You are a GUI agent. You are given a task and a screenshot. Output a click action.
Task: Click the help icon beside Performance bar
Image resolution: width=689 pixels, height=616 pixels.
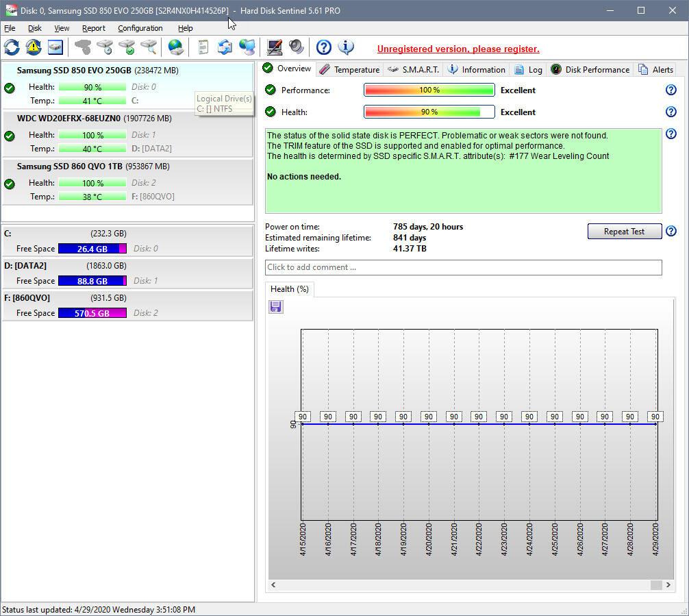pos(671,90)
